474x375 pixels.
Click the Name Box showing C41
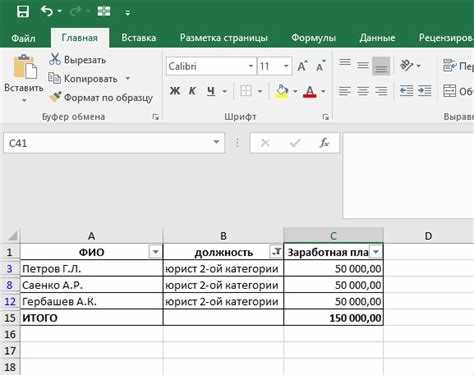(114, 143)
